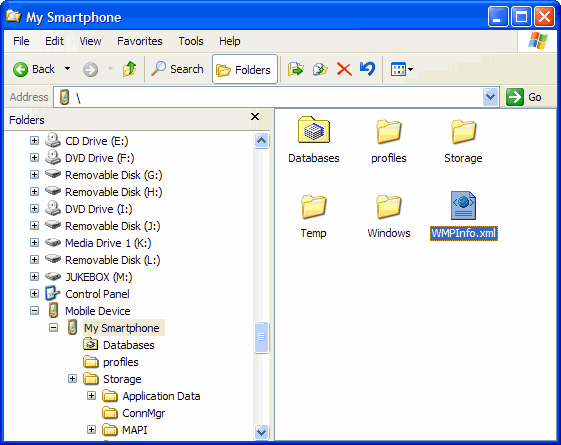Image resolution: width=561 pixels, height=445 pixels.
Task: Open the Favorites menu
Action: click(140, 41)
